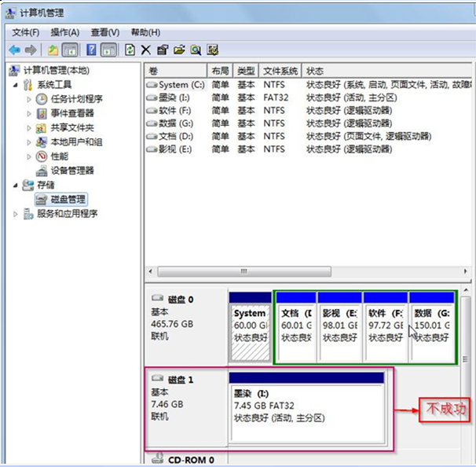Toggle the show/hide action pane icon

tap(108, 50)
